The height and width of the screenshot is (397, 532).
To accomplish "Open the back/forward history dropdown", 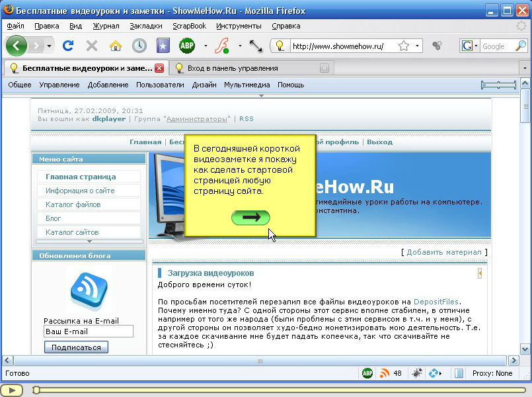I will (49, 46).
